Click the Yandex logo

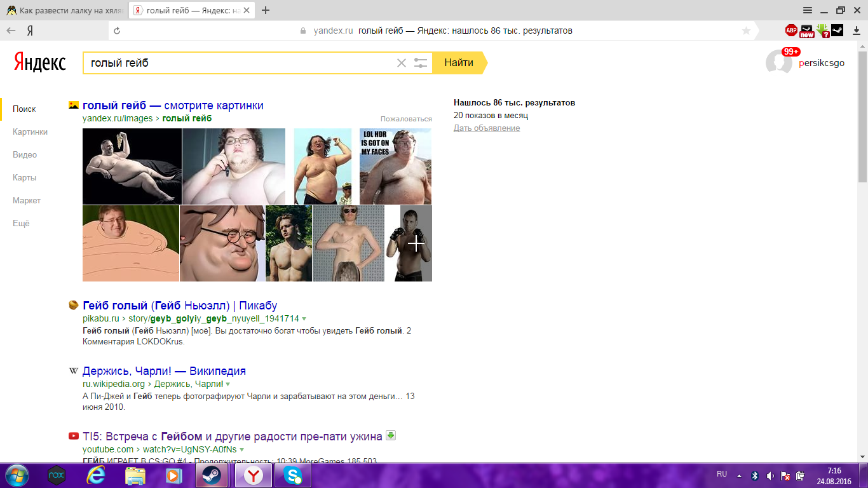(x=40, y=62)
